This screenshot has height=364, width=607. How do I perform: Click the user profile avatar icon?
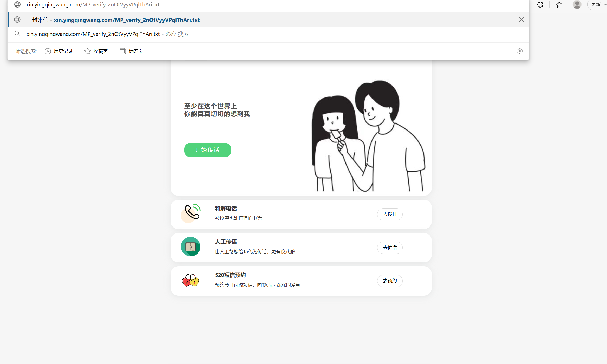[x=577, y=5]
